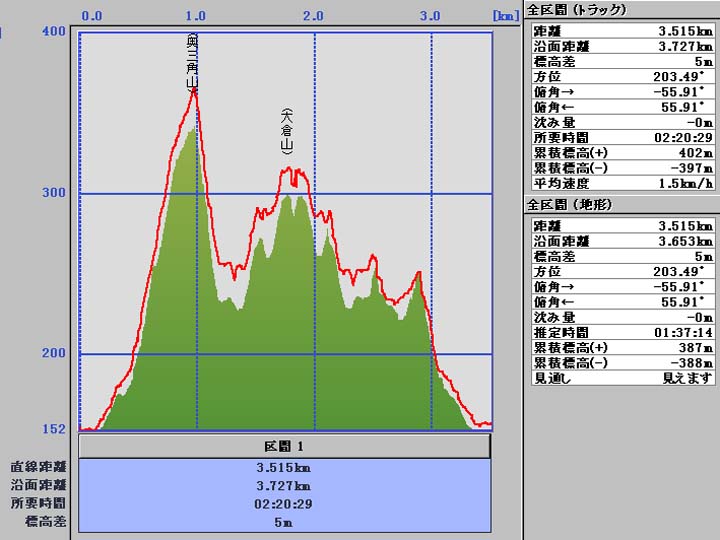
Task: Select the 3.727km 沿面距離 row below chart
Action: point(284,485)
